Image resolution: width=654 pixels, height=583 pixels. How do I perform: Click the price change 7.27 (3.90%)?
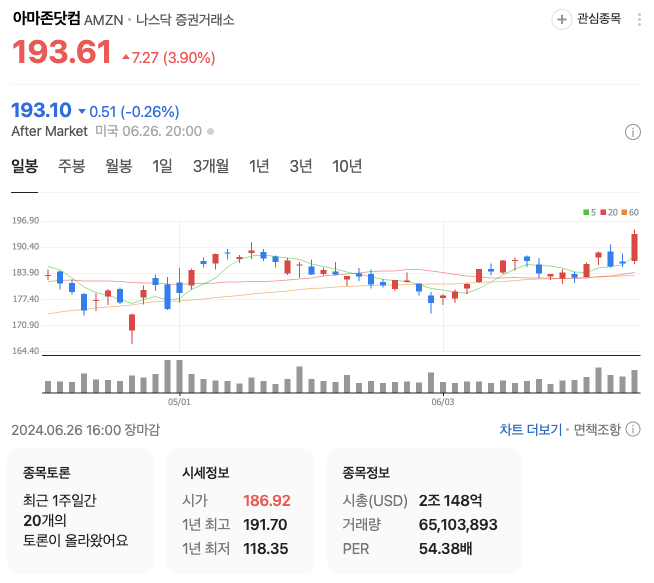(x=169, y=58)
